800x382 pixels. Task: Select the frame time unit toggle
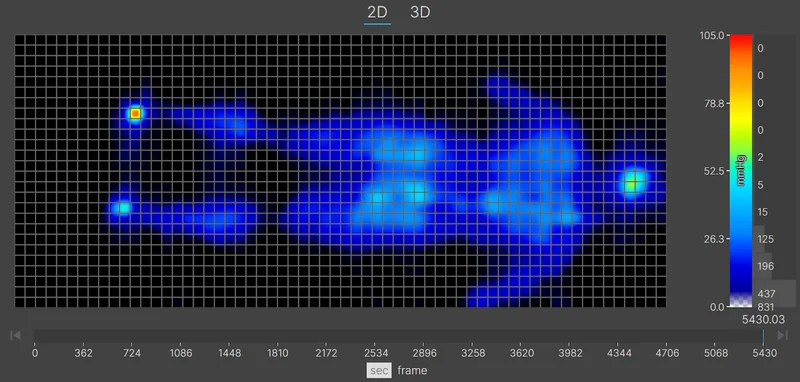coord(412,370)
